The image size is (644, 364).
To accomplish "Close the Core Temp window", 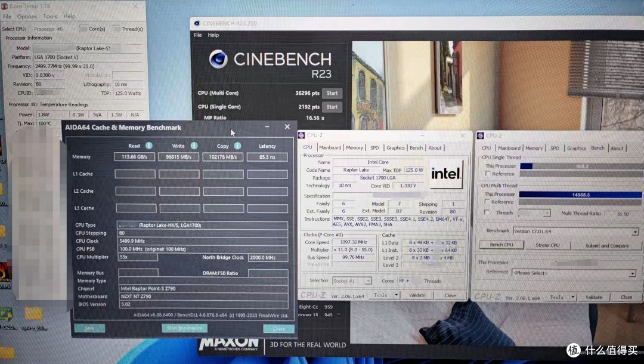I will [x=135, y=6].
